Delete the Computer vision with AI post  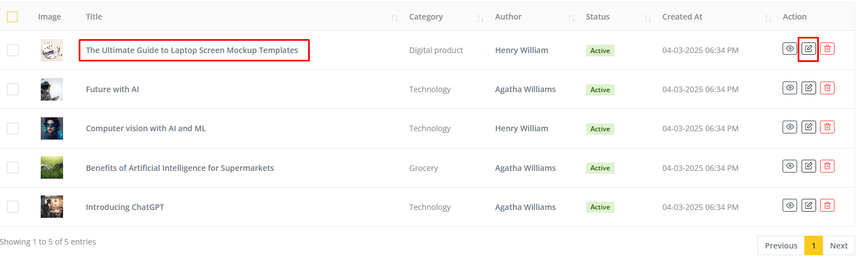click(827, 127)
